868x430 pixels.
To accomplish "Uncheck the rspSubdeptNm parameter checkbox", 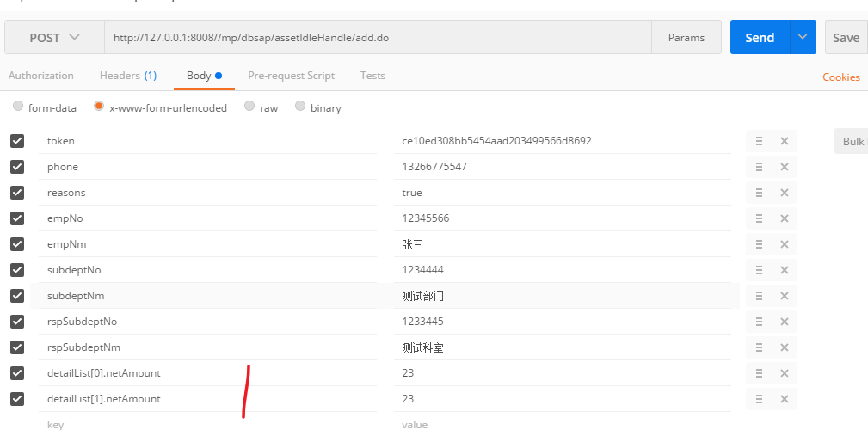I will coord(17,347).
